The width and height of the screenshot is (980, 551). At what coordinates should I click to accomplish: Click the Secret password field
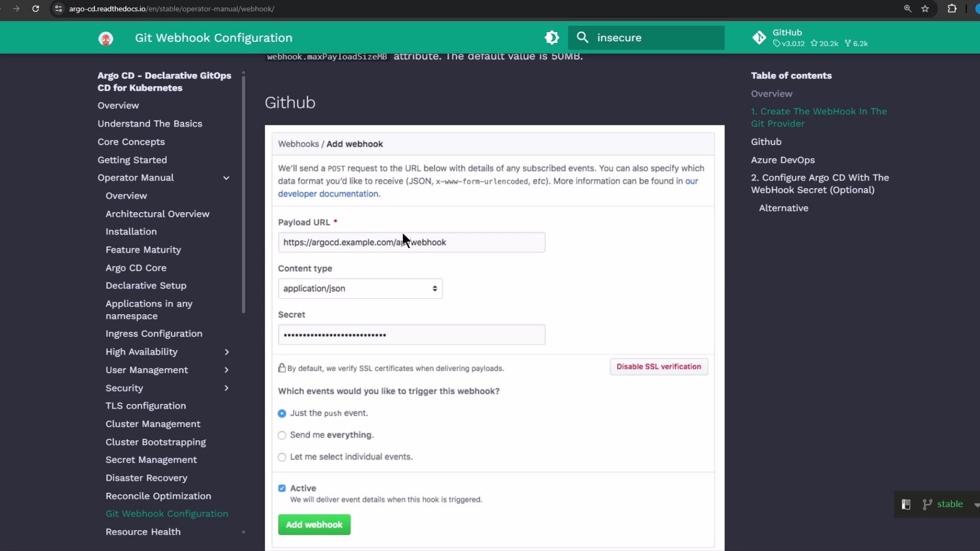[x=411, y=335]
